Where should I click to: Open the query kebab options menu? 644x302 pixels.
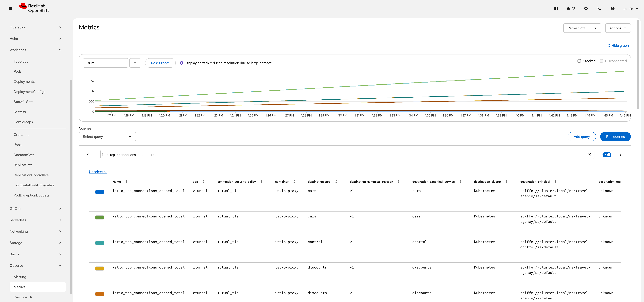click(620, 154)
